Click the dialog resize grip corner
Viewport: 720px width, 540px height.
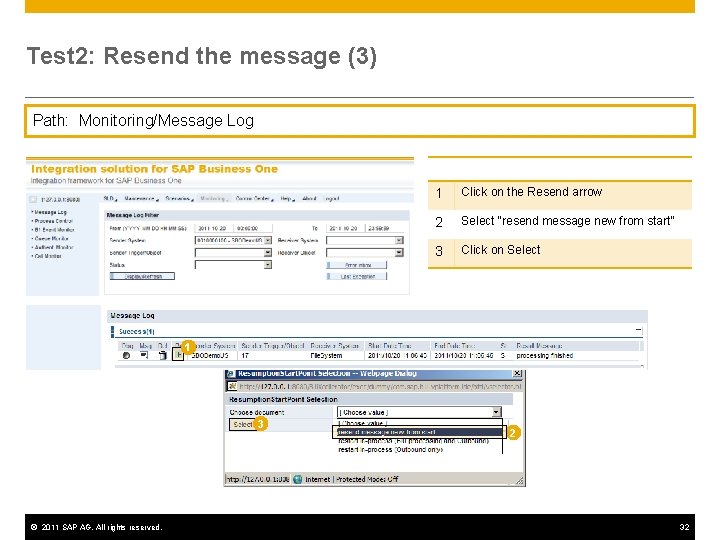(x=519, y=481)
